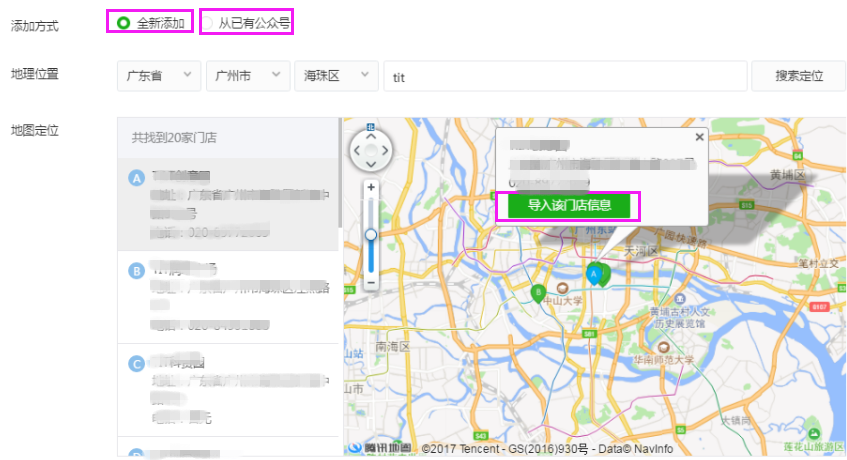
Task: Zoom out with the minus button
Action: pos(371,282)
